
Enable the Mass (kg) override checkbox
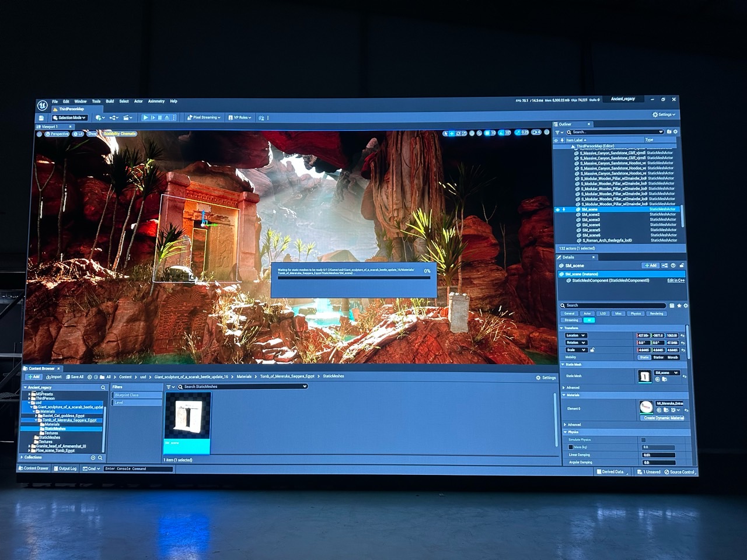(x=571, y=447)
